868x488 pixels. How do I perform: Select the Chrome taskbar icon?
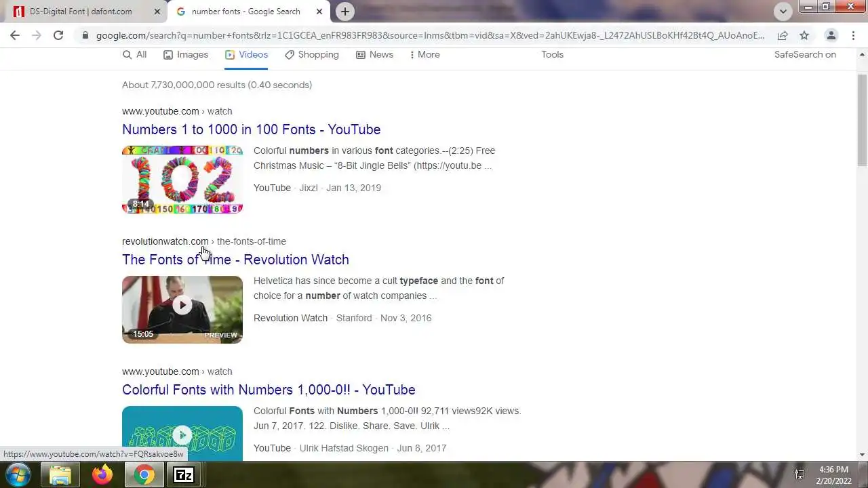click(144, 475)
